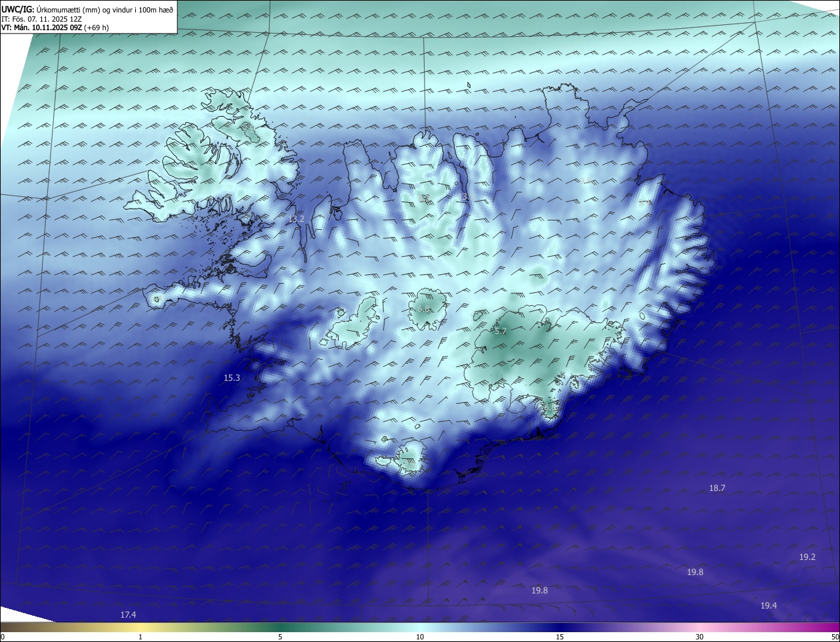Click the map title 'Úrkomumætti (mm) og vindur í 100m hæð'

pos(104,9)
